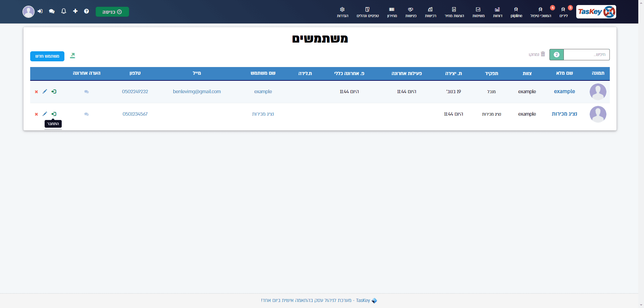Open last comment bubble for example user
The image size is (644, 308).
87,92
